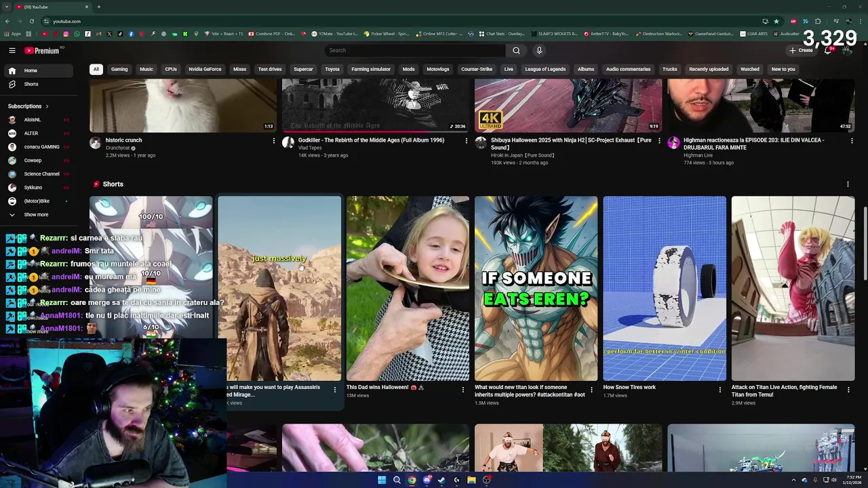Open File Explorer from the taskbar

[471, 480]
